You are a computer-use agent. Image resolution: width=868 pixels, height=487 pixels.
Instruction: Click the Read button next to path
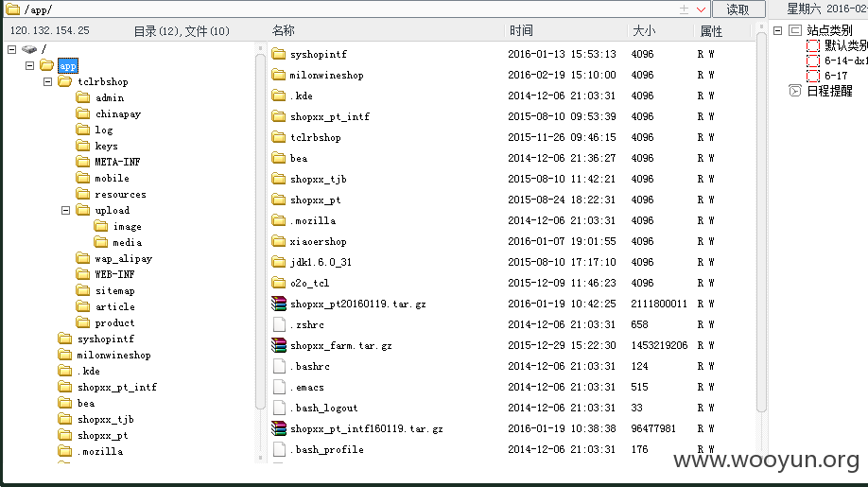(738, 9)
